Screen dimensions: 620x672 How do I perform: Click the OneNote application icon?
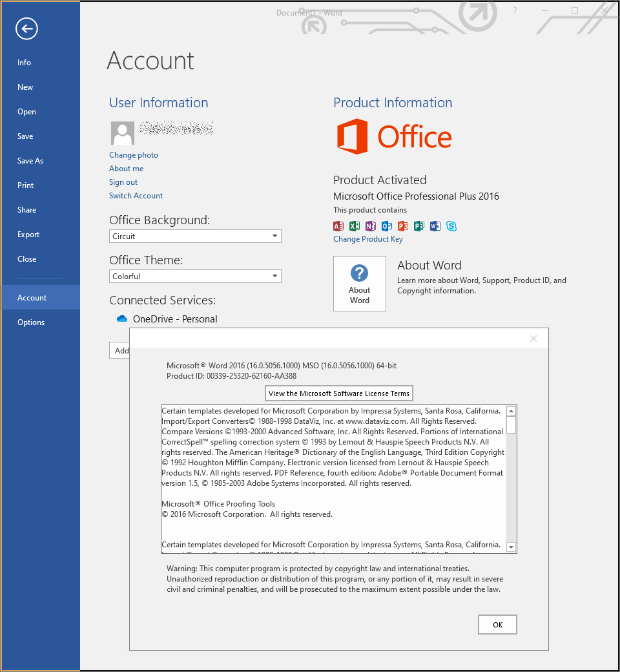[x=371, y=226]
